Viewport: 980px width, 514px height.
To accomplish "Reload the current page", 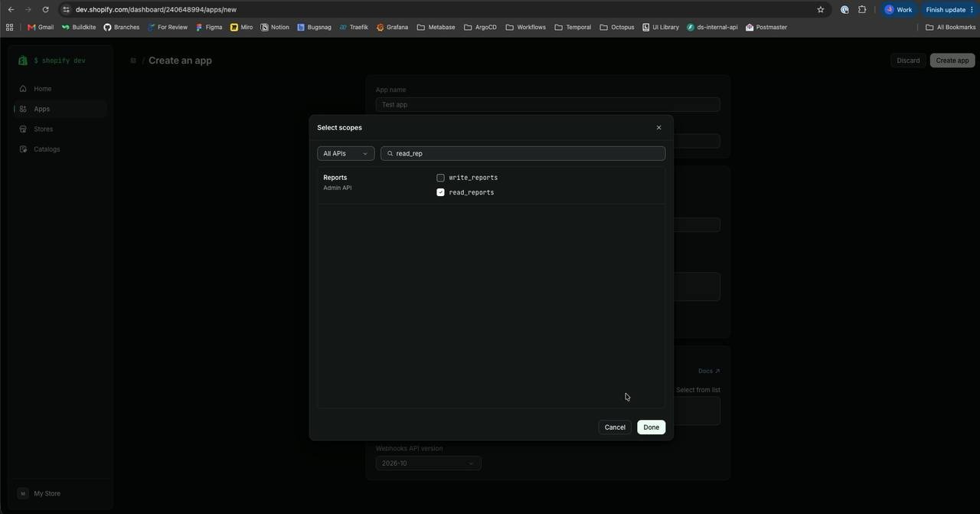I will pyautogui.click(x=46, y=10).
